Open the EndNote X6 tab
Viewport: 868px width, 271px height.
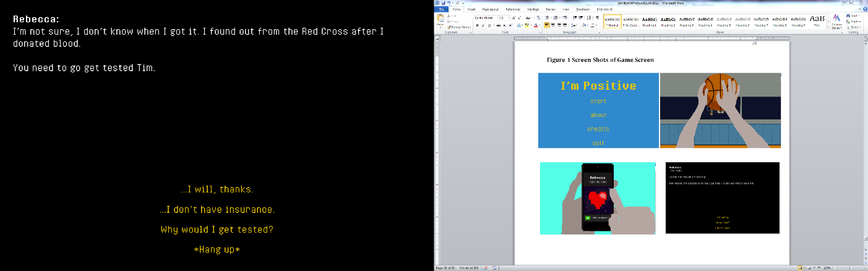click(605, 9)
